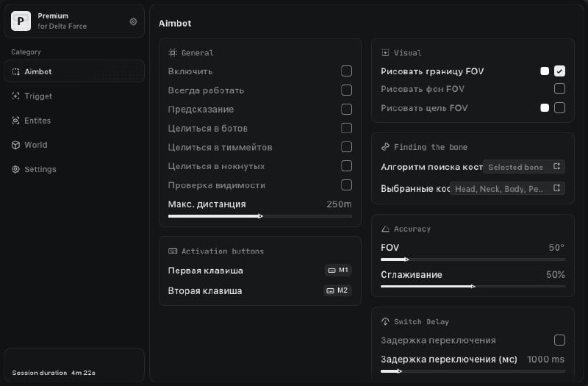Click the Settings icon in the sidebar
The width and height of the screenshot is (588, 386).
point(16,169)
